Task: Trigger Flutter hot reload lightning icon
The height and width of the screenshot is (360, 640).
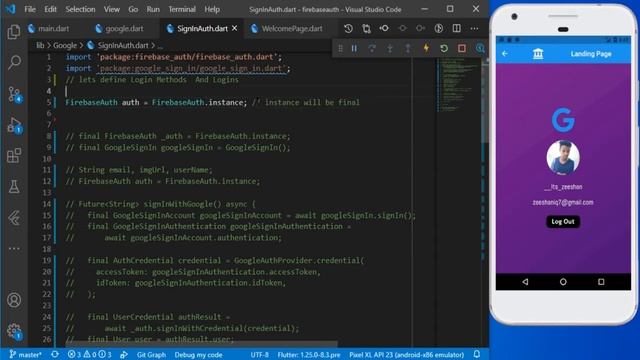Action: 426,49
